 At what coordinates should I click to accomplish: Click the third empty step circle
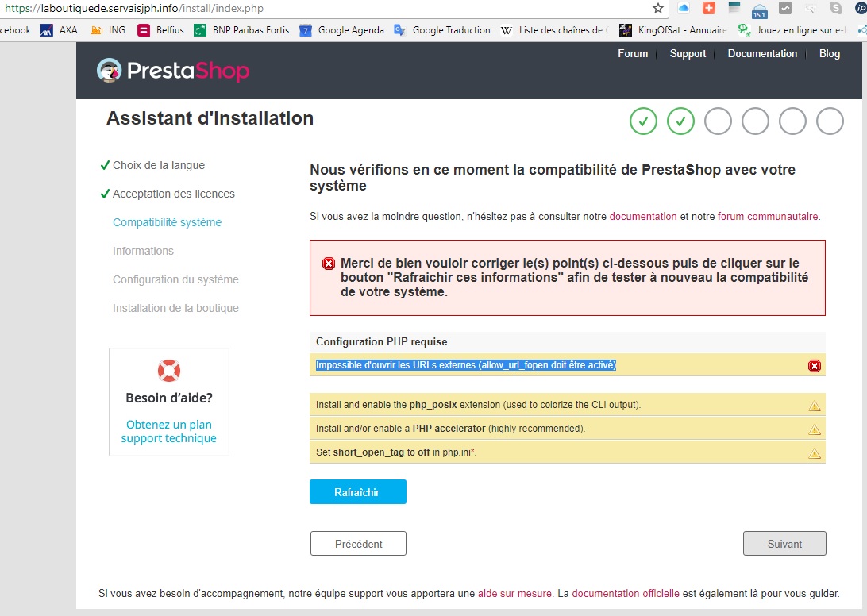(718, 121)
